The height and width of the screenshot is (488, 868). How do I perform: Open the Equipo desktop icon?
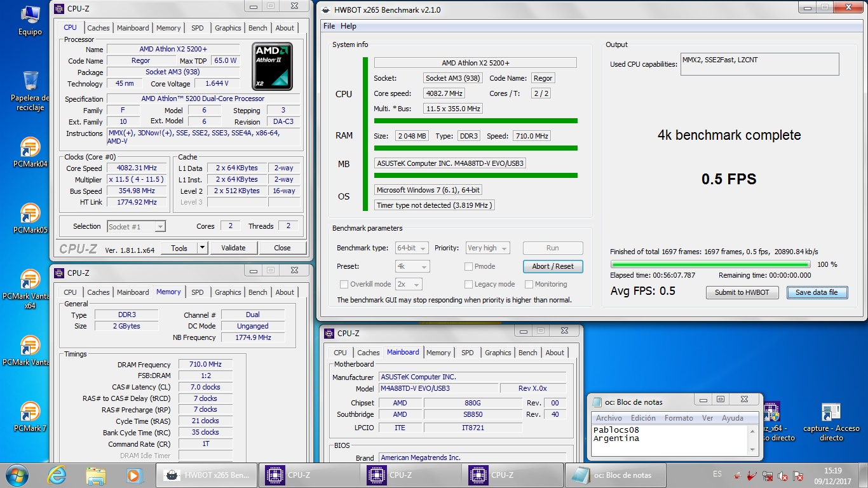30,19
